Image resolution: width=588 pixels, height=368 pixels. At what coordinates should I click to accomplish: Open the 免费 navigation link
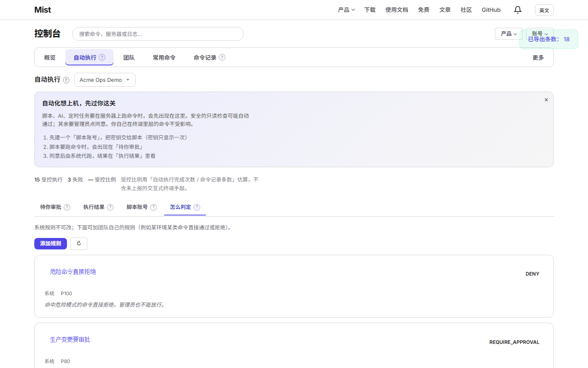[x=424, y=10]
